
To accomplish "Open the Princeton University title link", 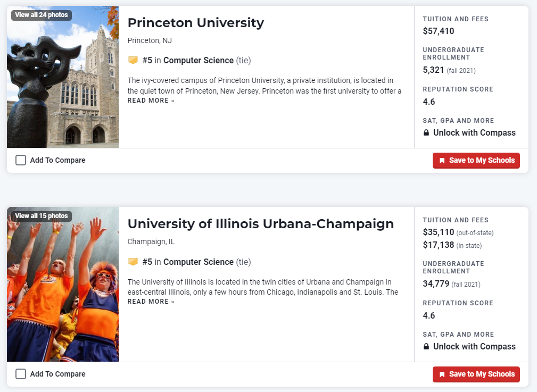I will 195,23.
